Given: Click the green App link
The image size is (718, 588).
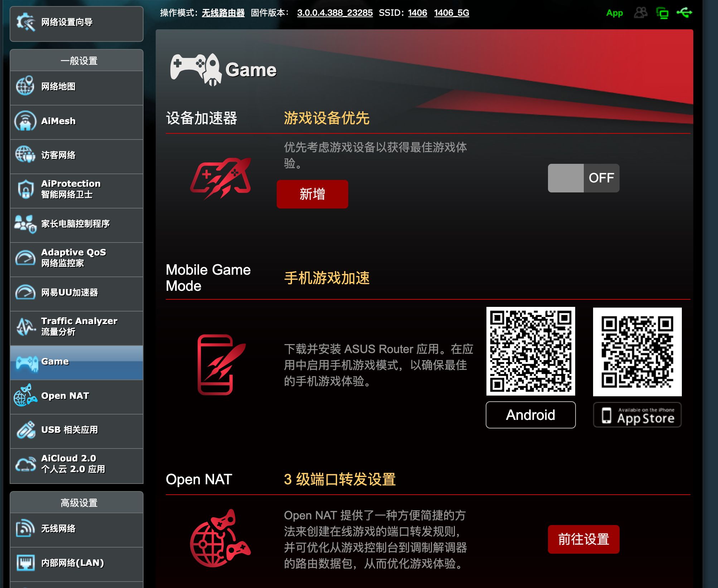Looking at the screenshot, I should coord(614,13).
